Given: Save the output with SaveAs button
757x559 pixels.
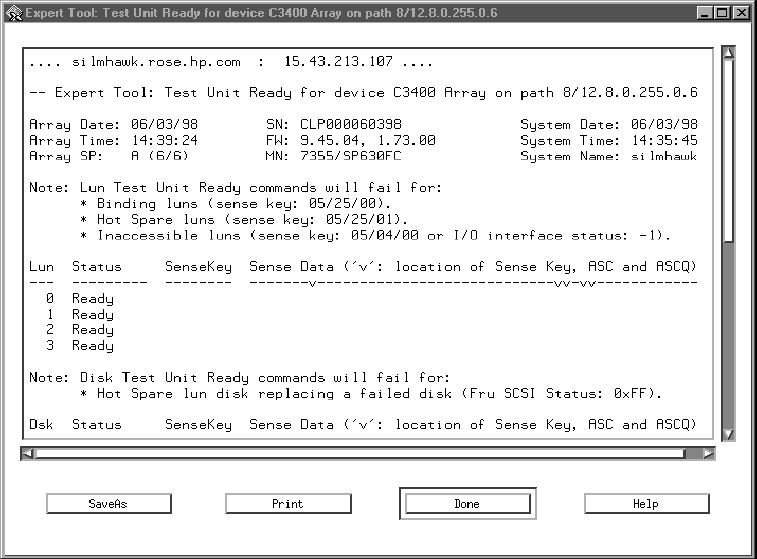Looking at the screenshot, I should [108, 504].
